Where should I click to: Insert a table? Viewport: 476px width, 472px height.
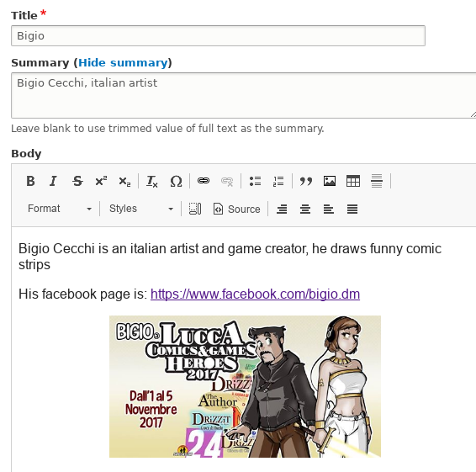click(353, 182)
